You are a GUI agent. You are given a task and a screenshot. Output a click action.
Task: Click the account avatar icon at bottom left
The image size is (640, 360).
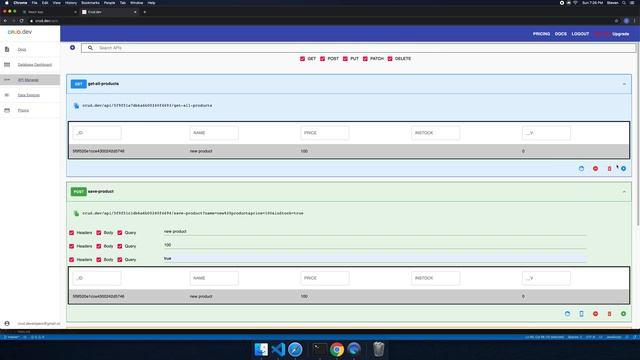point(7,323)
